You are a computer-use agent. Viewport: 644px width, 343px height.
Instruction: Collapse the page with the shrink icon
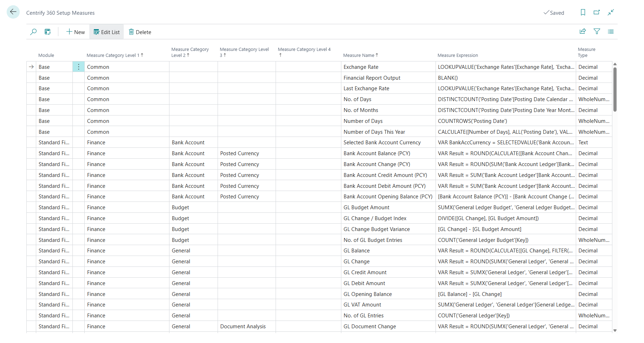coord(611,12)
